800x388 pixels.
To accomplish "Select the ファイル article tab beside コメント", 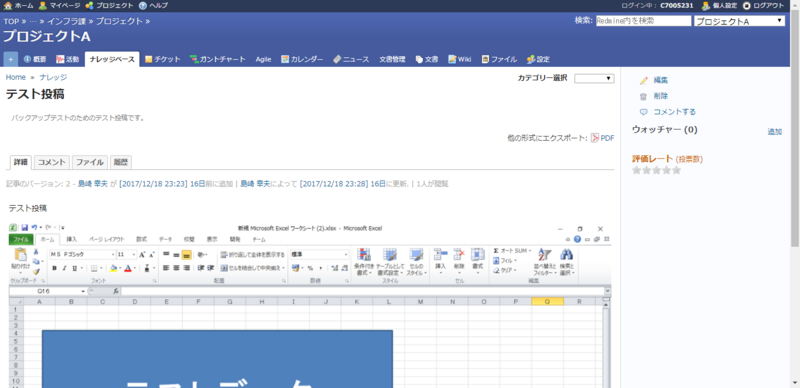I will tap(90, 162).
